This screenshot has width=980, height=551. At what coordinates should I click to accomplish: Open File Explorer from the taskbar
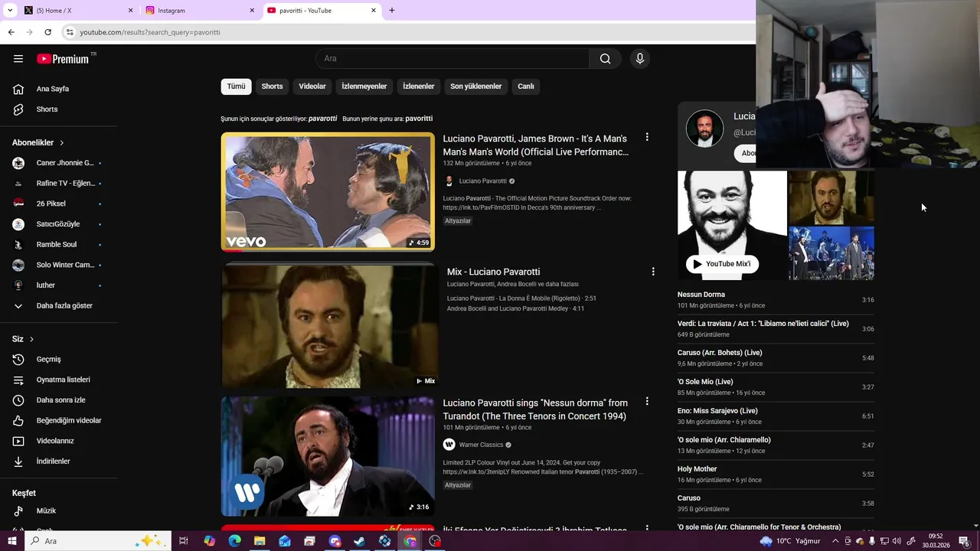[x=260, y=541]
